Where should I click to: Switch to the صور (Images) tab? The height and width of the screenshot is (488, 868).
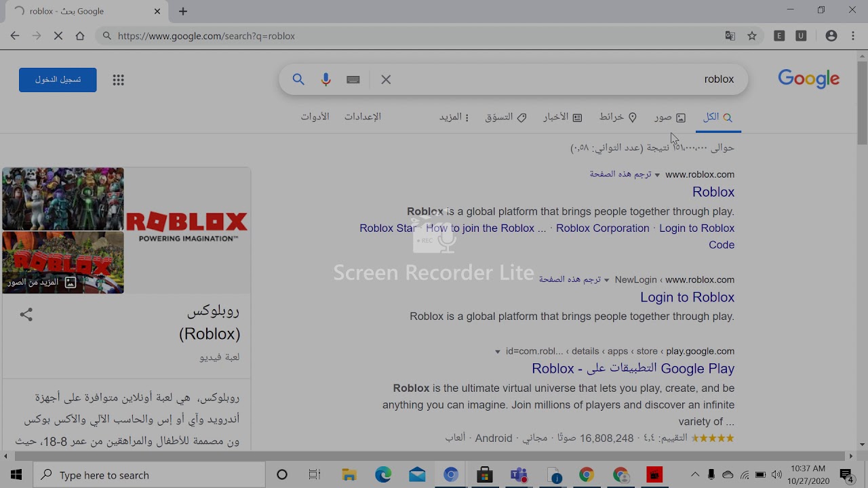pyautogui.click(x=670, y=117)
